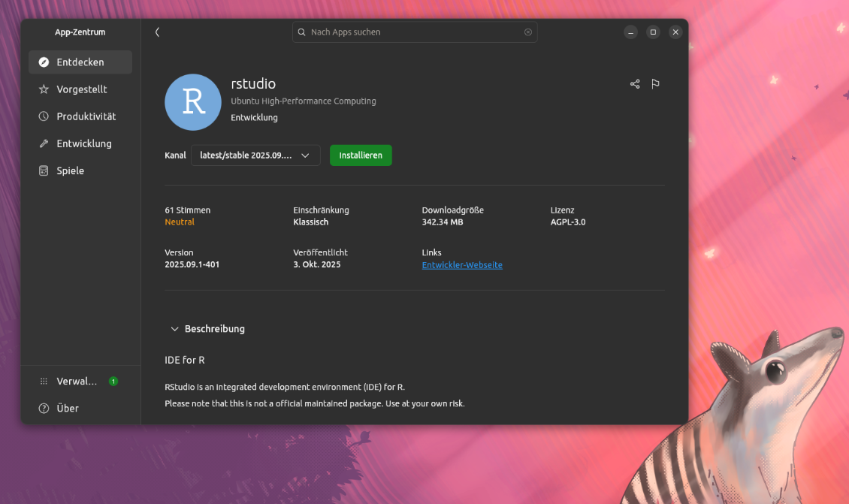Click the Vorgestellt star icon
The height and width of the screenshot is (504, 849).
[44, 89]
